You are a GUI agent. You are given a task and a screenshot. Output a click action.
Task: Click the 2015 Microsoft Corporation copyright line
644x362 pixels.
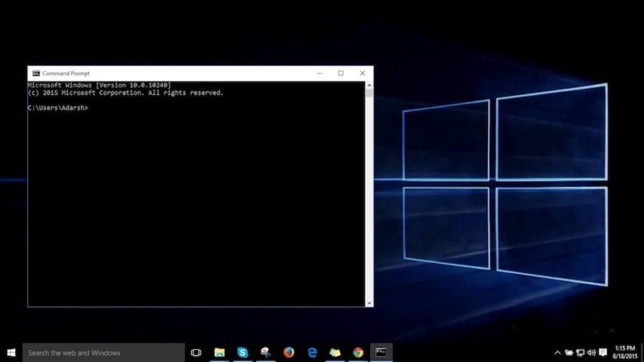(x=126, y=93)
